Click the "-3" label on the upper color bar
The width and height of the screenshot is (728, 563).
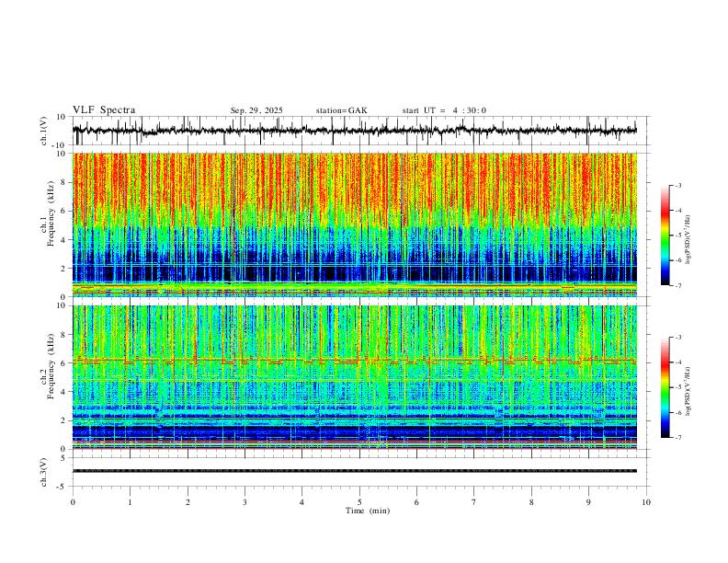tap(678, 185)
